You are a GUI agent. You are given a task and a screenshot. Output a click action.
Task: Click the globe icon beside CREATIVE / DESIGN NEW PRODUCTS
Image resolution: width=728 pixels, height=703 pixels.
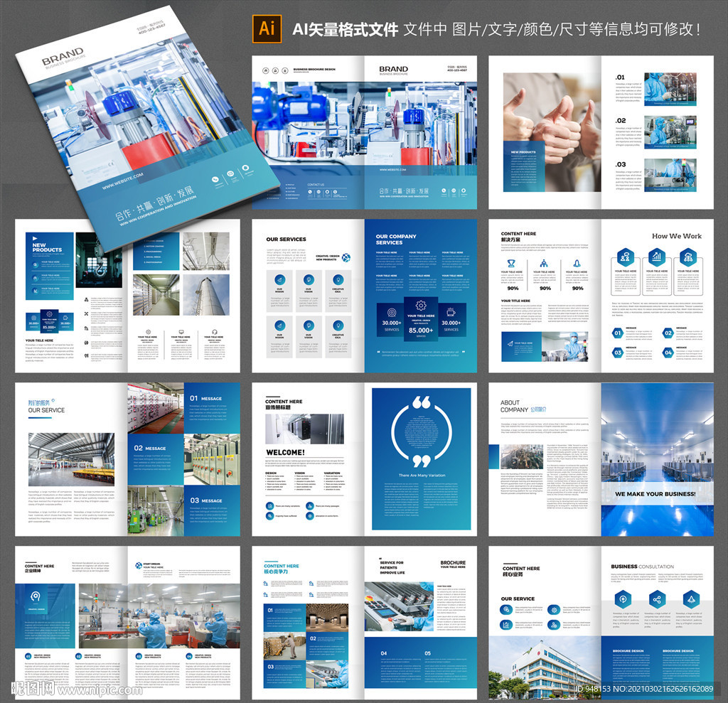(346, 258)
